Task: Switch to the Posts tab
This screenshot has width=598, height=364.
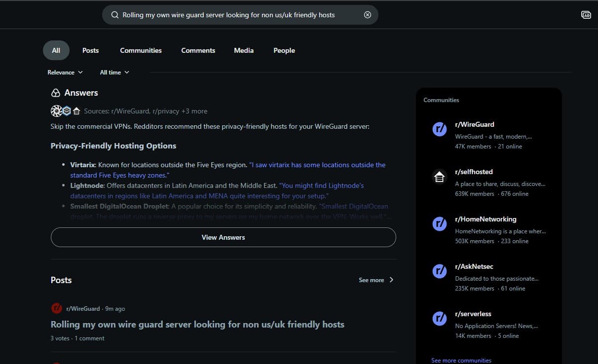Action: (90, 50)
